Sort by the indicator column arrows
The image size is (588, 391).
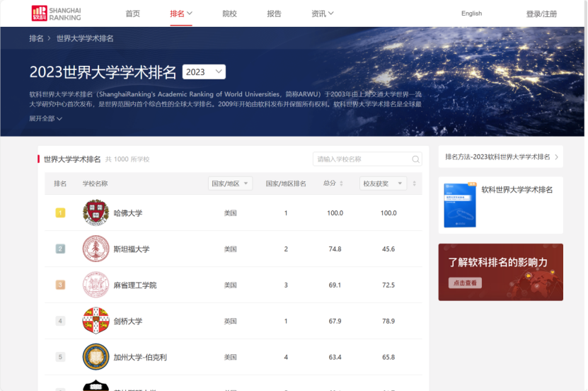coord(415,183)
